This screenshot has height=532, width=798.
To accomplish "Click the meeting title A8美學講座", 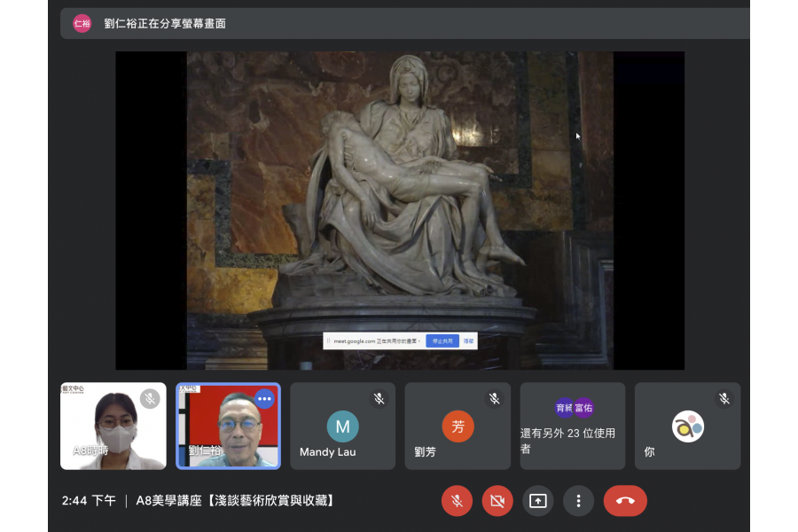I will [x=234, y=501].
